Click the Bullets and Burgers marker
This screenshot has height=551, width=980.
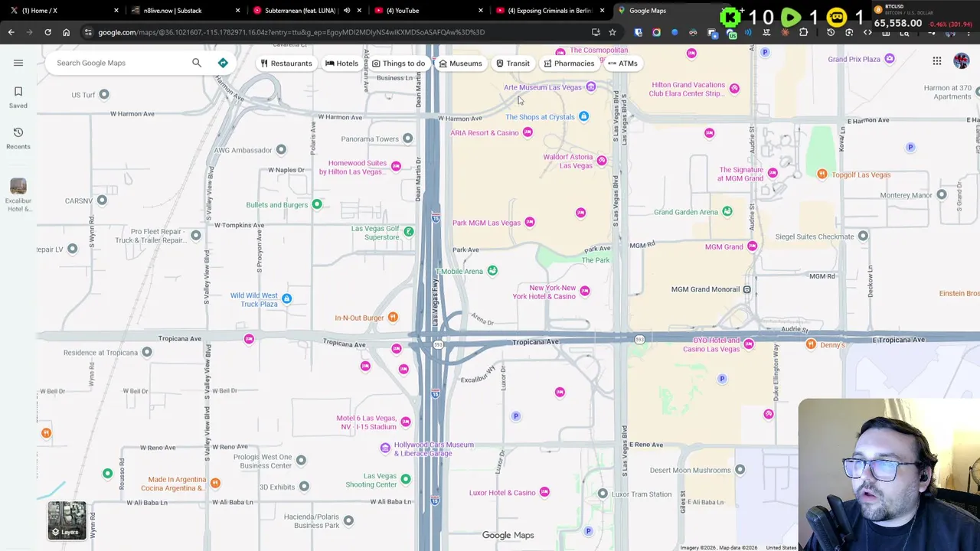coord(317,204)
